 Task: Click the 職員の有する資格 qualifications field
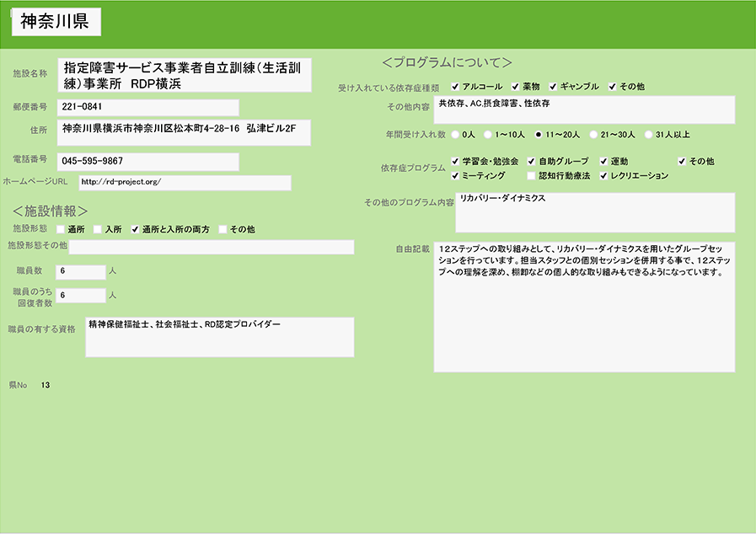point(219,337)
